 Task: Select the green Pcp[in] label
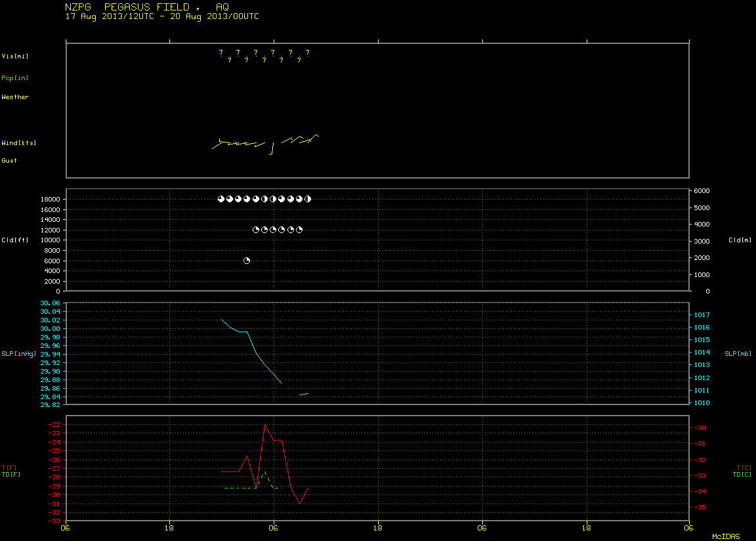(x=15, y=78)
